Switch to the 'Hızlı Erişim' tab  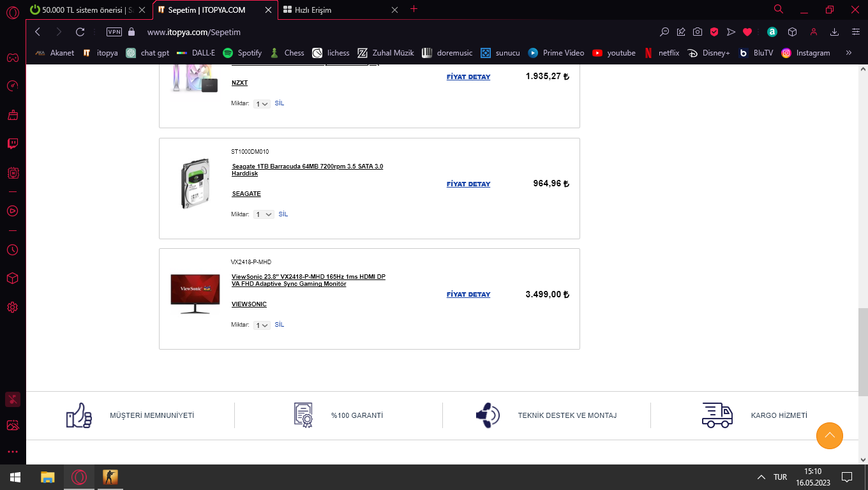[341, 10]
